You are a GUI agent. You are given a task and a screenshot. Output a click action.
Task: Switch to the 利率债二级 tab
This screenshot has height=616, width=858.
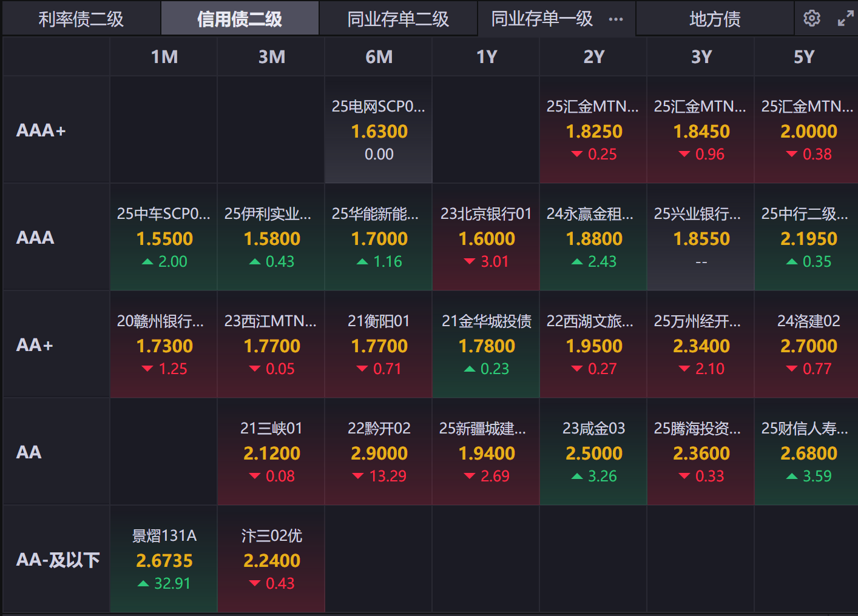tap(81, 19)
